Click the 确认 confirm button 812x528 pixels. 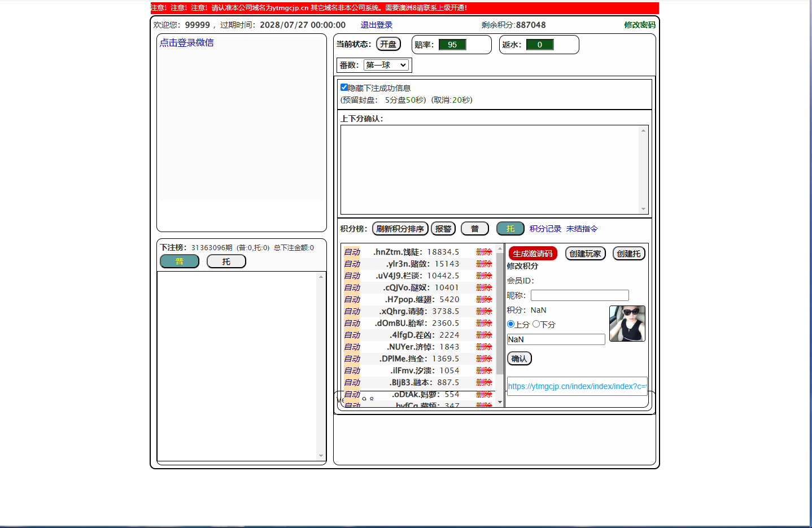519,359
